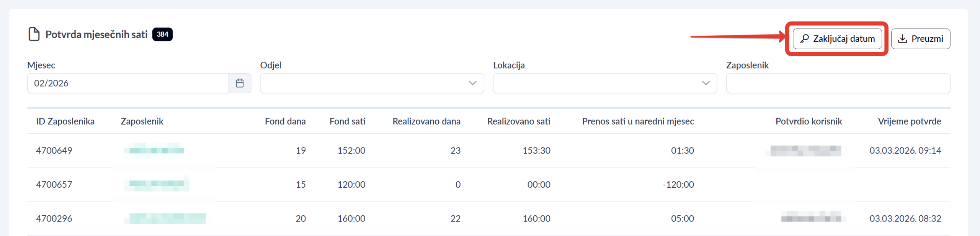Click the Mjesec date field 02/2026
This screenshot has width=980, height=236.
click(x=128, y=83)
